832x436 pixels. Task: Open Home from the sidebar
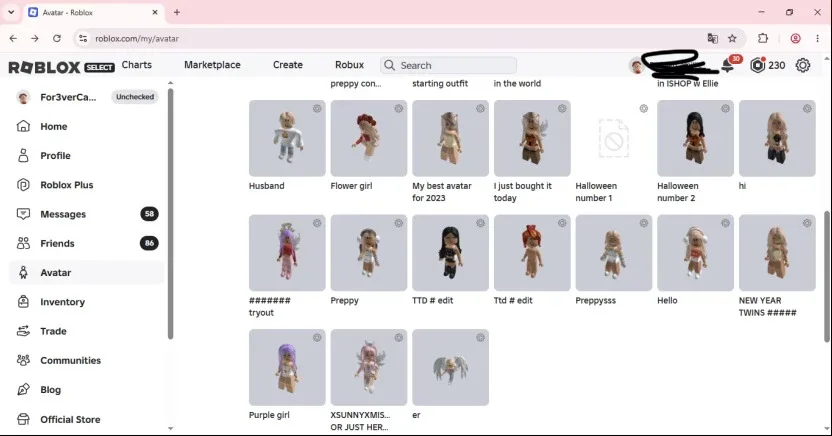(x=53, y=126)
